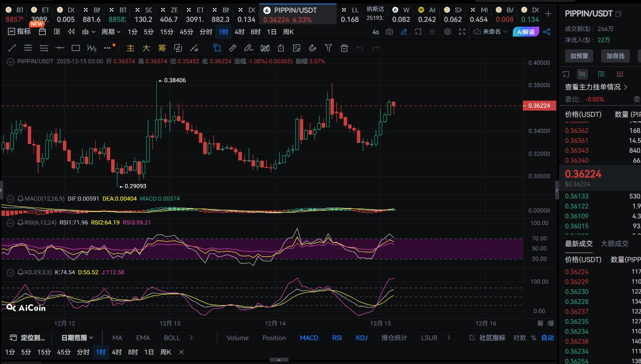Select the ruler measure tool

coord(233,48)
